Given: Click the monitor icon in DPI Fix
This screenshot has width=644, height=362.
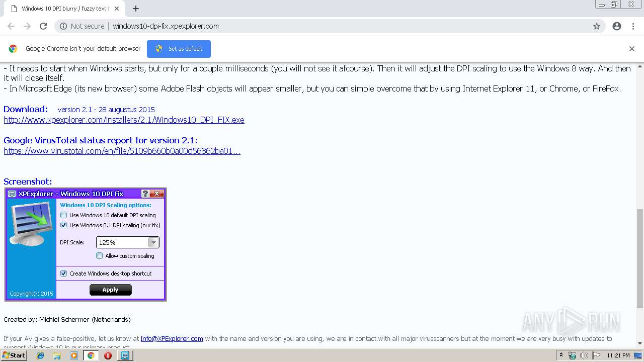Looking at the screenshot, I should click(31, 223).
